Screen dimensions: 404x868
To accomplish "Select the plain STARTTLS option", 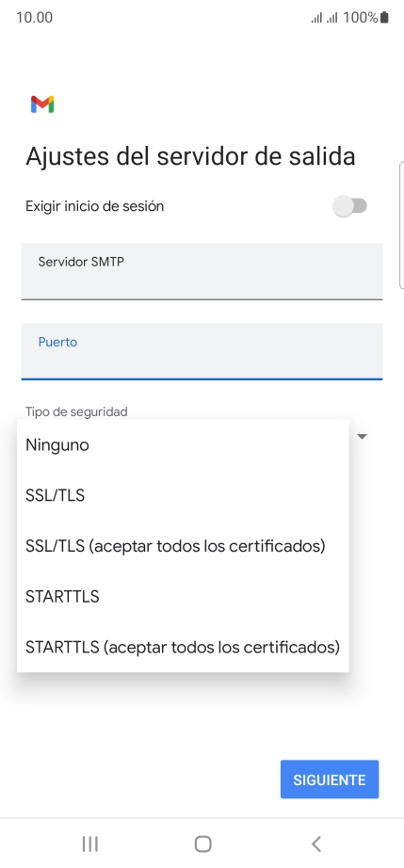I will 183,597.
